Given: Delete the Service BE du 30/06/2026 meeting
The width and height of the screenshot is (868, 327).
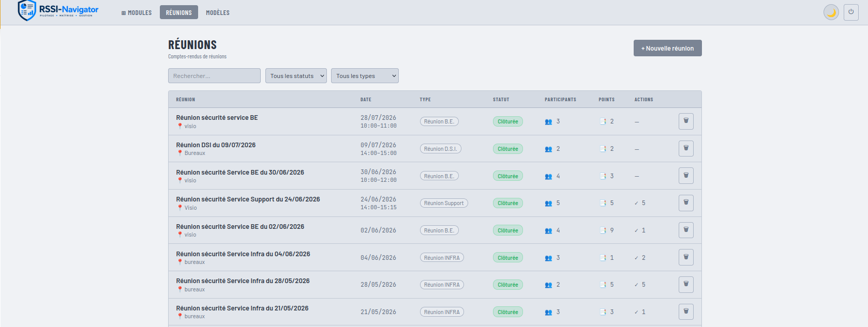Looking at the screenshot, I should [686, 176].
